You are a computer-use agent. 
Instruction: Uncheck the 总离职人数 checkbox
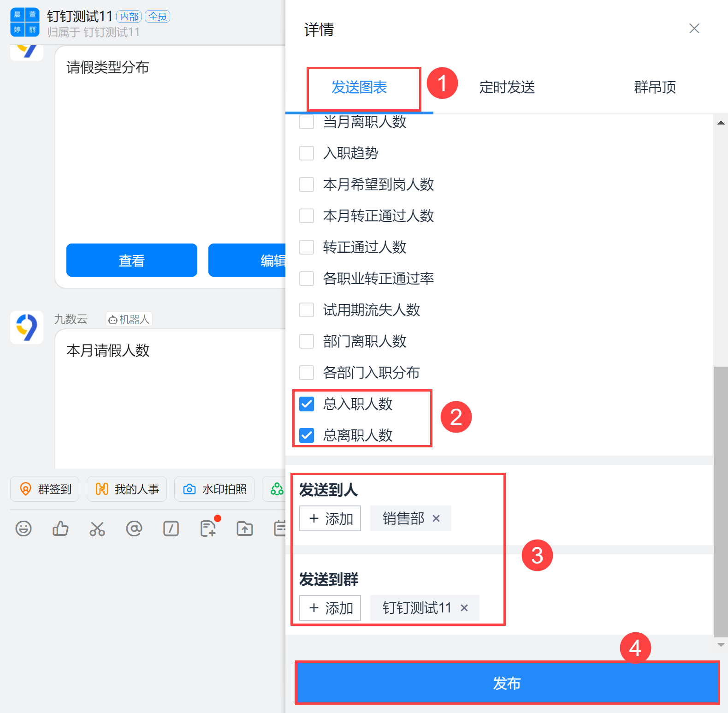click(307, 435)
